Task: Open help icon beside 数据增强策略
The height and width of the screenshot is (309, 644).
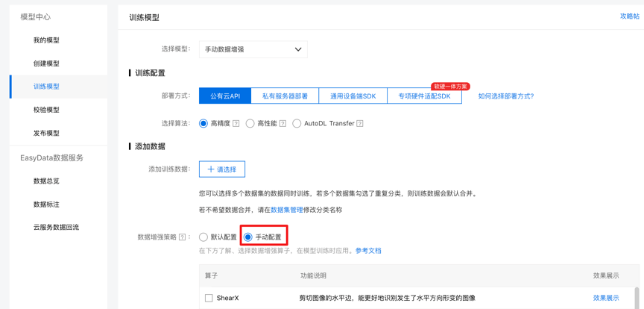Action: [183, 237]
